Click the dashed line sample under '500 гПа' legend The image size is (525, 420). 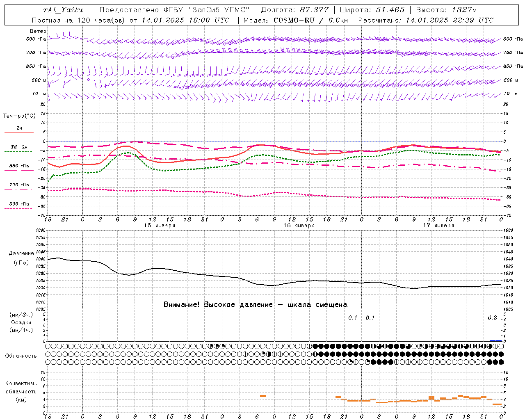tap(18, 208)
